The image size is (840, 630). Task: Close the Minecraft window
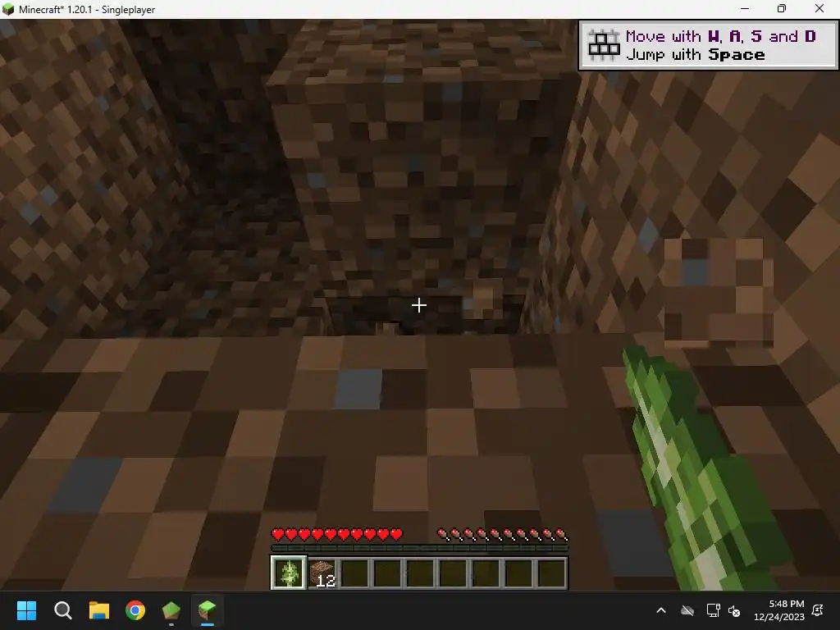tap(819, 9)
